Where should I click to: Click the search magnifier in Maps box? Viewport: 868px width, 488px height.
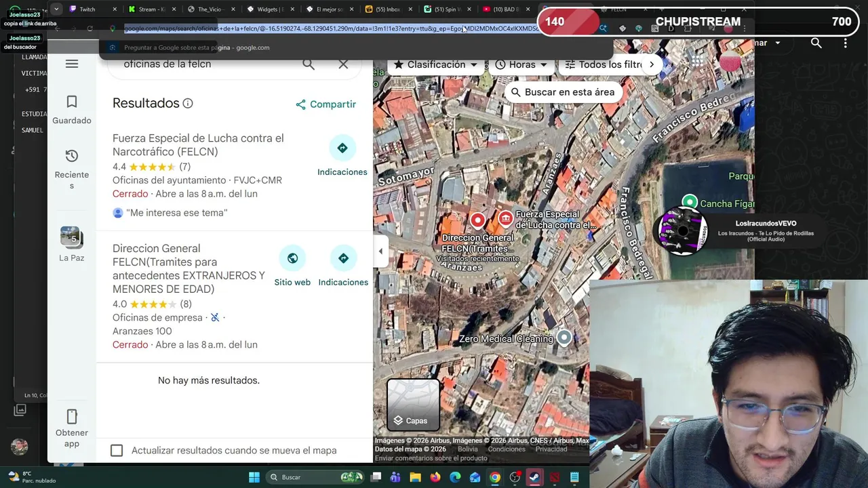point(309,64)
